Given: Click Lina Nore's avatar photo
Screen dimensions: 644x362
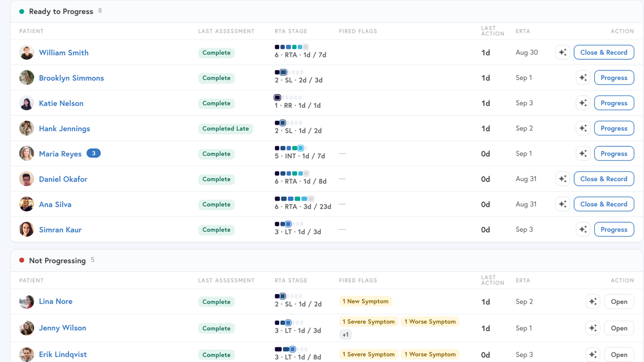Looking at the screenshot, I should click(x=27, y=302).
